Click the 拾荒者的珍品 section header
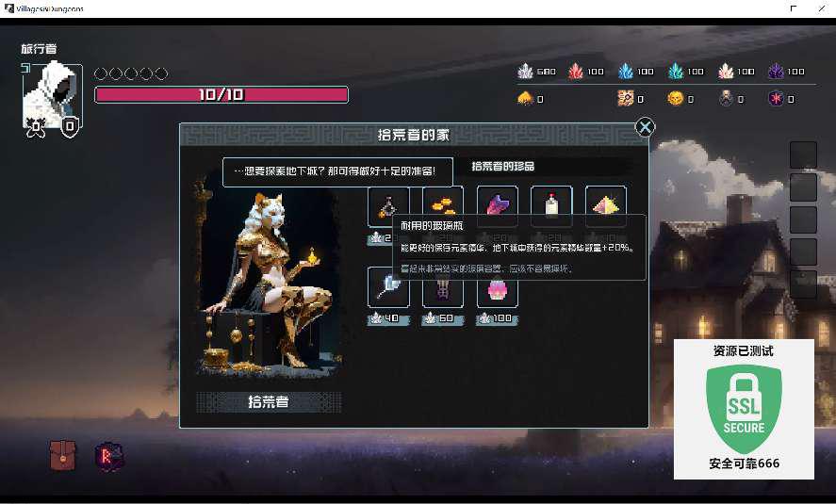Viewport: 836px width, 504px height. [x=502, y=166]
